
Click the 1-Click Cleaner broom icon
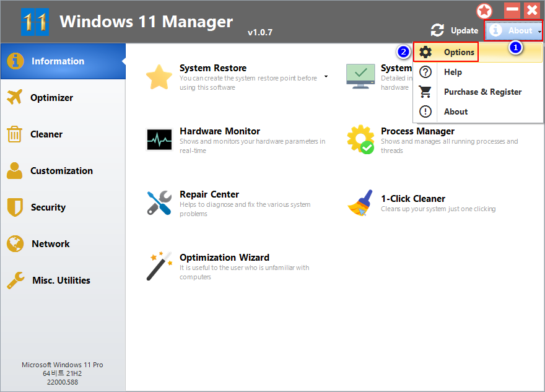[x=360, y=203]
